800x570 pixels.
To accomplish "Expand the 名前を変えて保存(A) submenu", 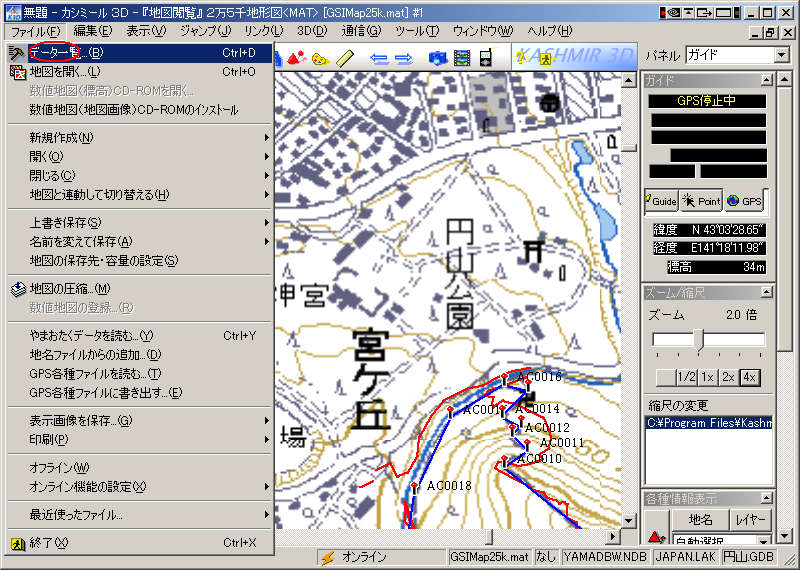I will click(140, 242).
